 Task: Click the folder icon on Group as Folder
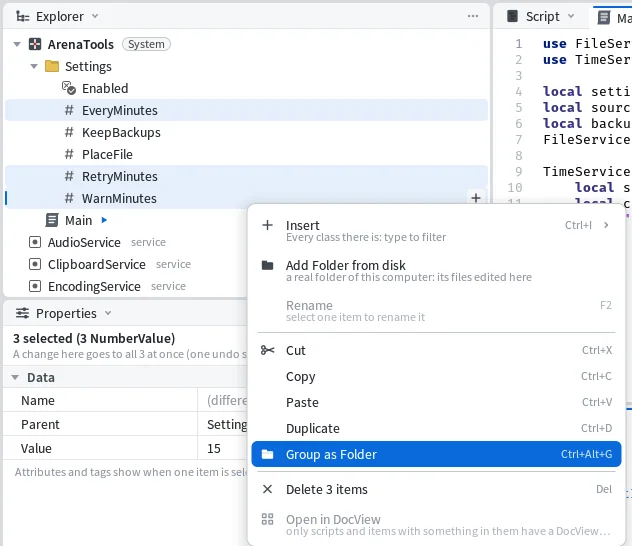267,454
